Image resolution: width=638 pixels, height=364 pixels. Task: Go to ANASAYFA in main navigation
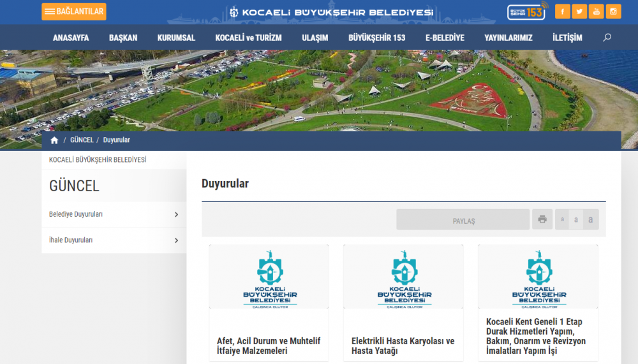tap(71, 38)
